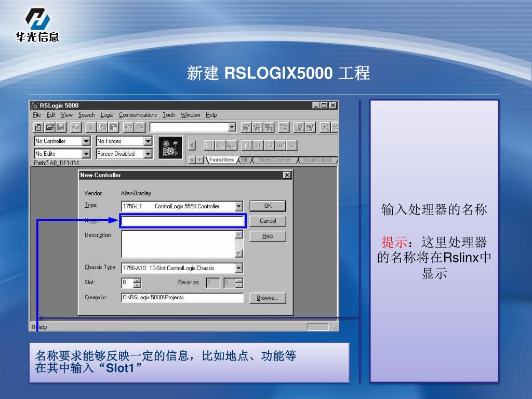
Task: Insert an Examine On (XIC) contact
Action: coord(247,145)
